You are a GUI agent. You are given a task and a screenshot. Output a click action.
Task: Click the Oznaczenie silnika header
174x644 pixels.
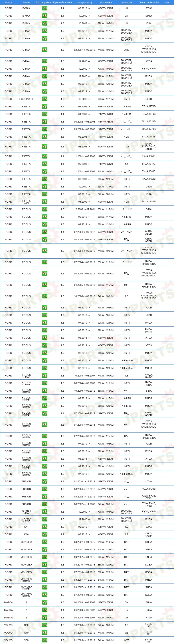[x=149, y=2]
